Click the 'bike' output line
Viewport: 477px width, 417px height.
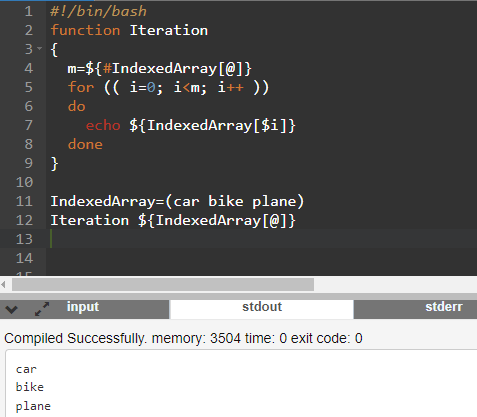pyautogui.click(x=30, y=387)
